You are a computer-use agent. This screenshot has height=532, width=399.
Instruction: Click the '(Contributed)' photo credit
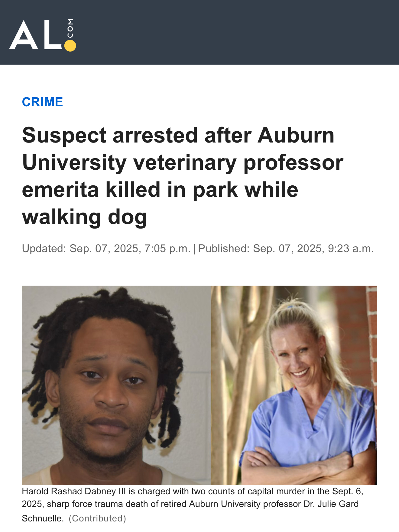(97, 518)
